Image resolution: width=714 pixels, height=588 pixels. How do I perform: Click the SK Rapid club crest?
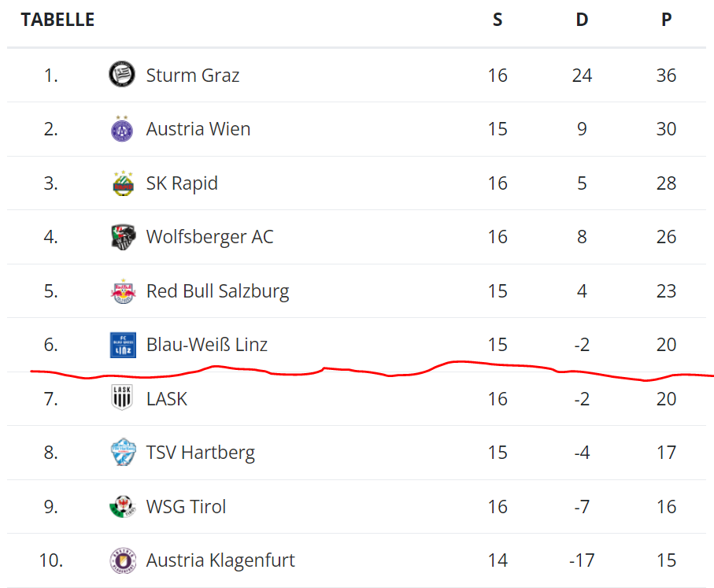(122, 183)
